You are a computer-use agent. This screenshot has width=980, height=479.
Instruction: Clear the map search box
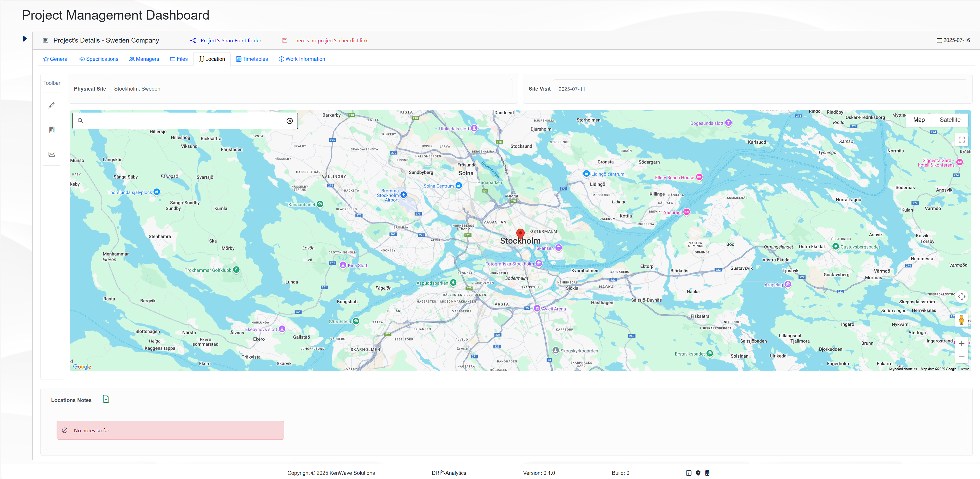coord(289,121)
